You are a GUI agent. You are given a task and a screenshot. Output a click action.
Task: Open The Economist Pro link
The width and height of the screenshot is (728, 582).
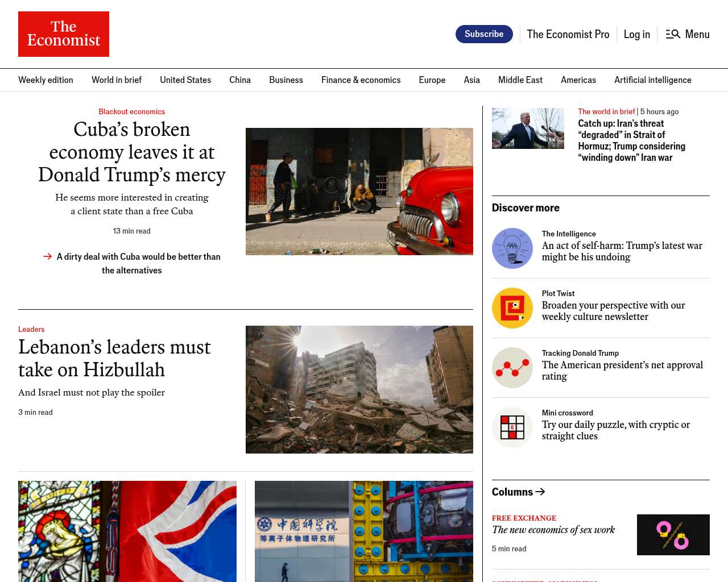click(x=568, y=34)
